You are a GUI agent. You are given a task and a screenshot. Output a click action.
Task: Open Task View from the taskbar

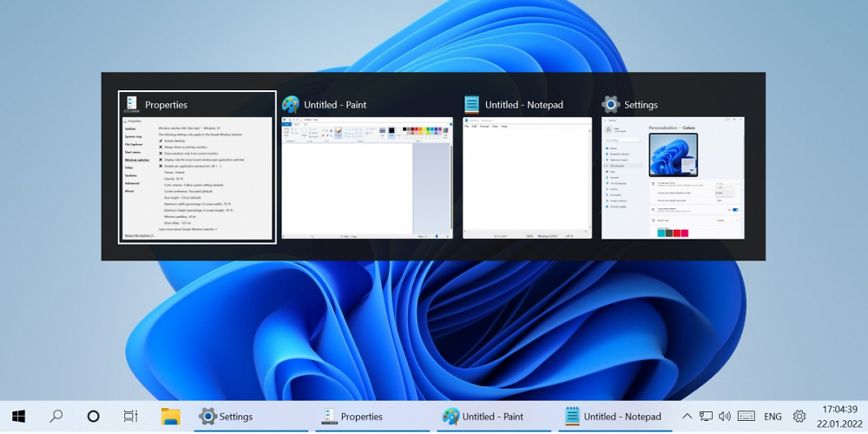pyautogui.click(x=130, y=417)
